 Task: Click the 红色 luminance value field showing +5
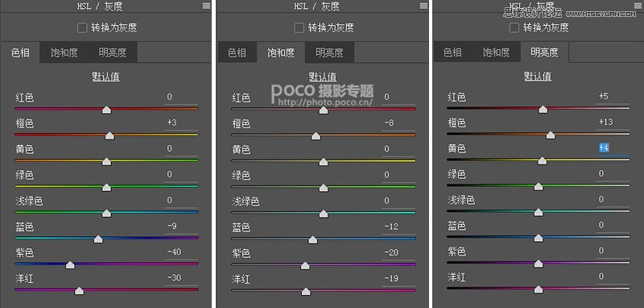pyautogui.click(x=613, y=97)
